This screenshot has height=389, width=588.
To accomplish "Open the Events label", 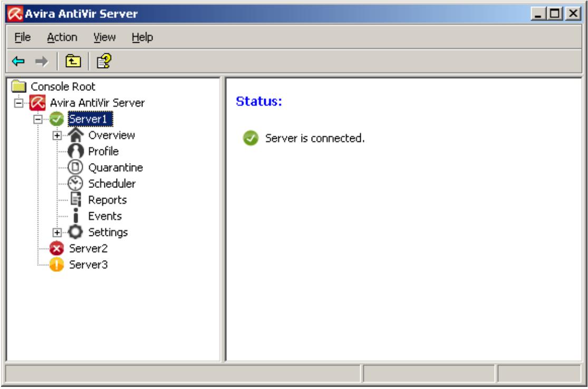I will tap(105, 216).
